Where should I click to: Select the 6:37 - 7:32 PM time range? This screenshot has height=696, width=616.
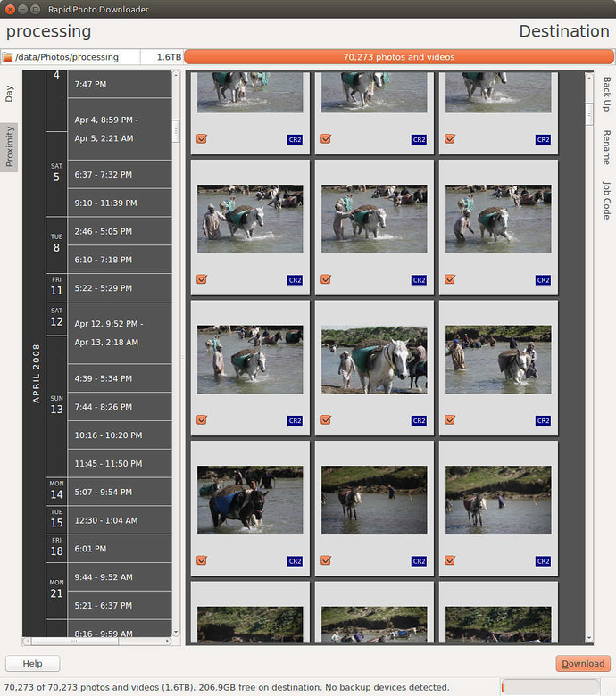(x=120, y=174)
